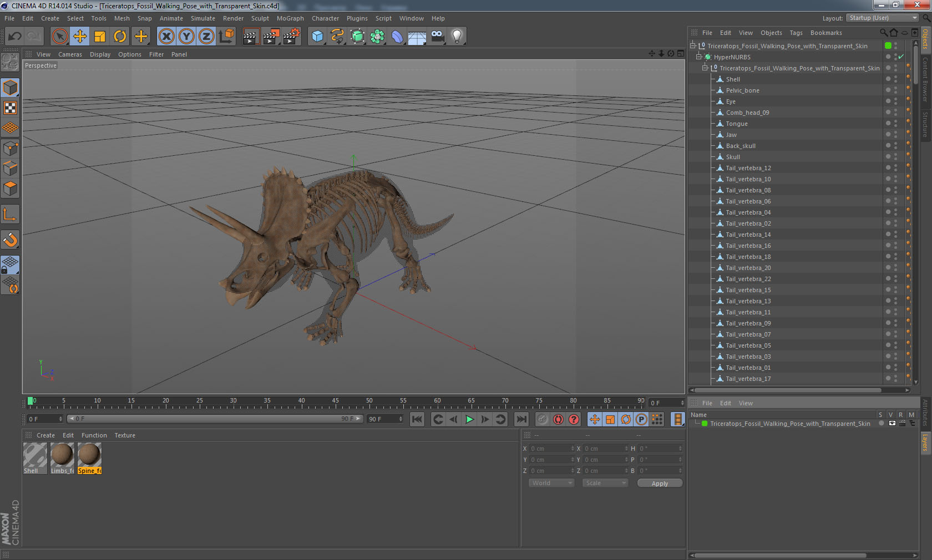Click the coordinate system icon

click(226, 37)
